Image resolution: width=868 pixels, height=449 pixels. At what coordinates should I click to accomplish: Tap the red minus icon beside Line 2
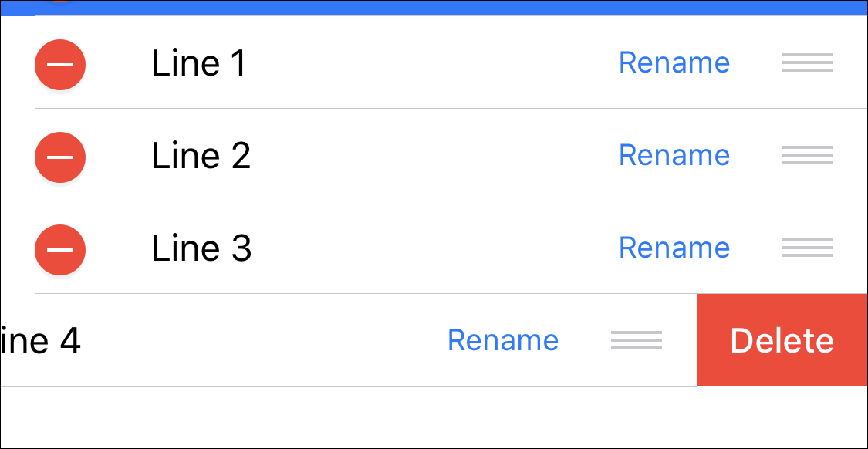59,157
